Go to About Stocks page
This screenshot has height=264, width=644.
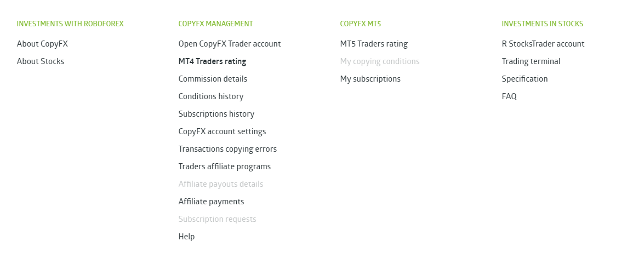[x=41, y=61]
